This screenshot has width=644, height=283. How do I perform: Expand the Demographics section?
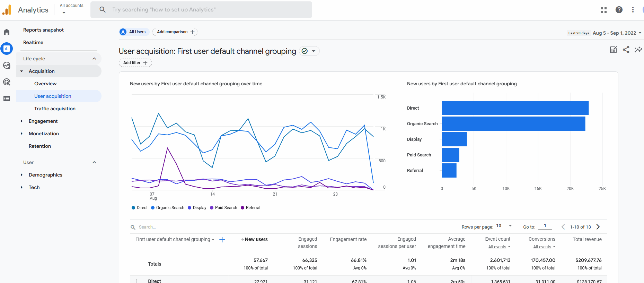coord(21,175)
